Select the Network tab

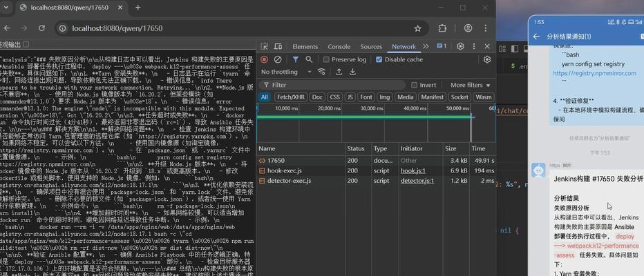click(404, 47)
